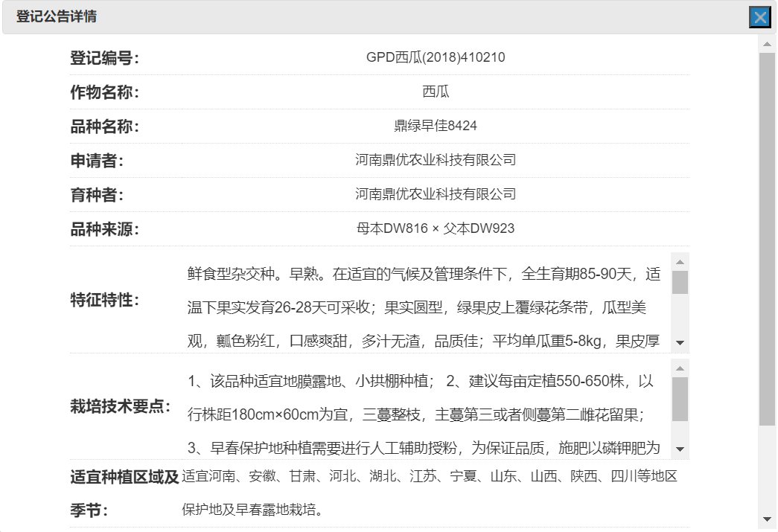778x532 pixels.
Task: Click the 育种者 label
Action: 97,195
